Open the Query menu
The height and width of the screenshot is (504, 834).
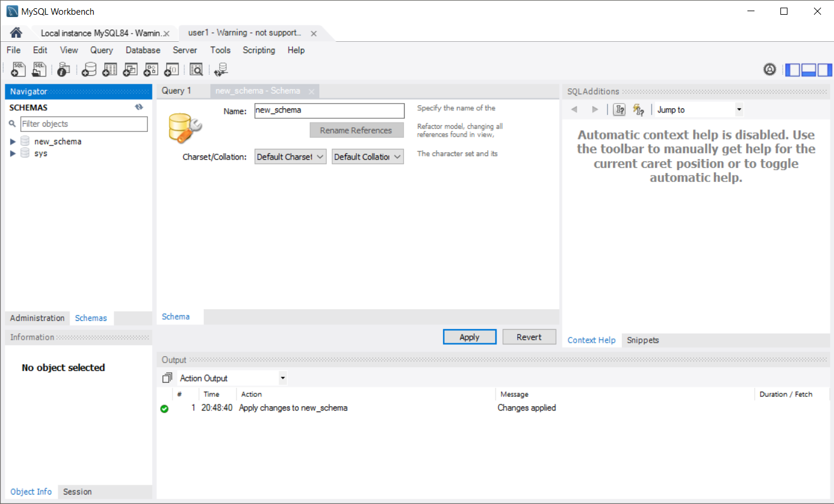[x=101, y=50]
